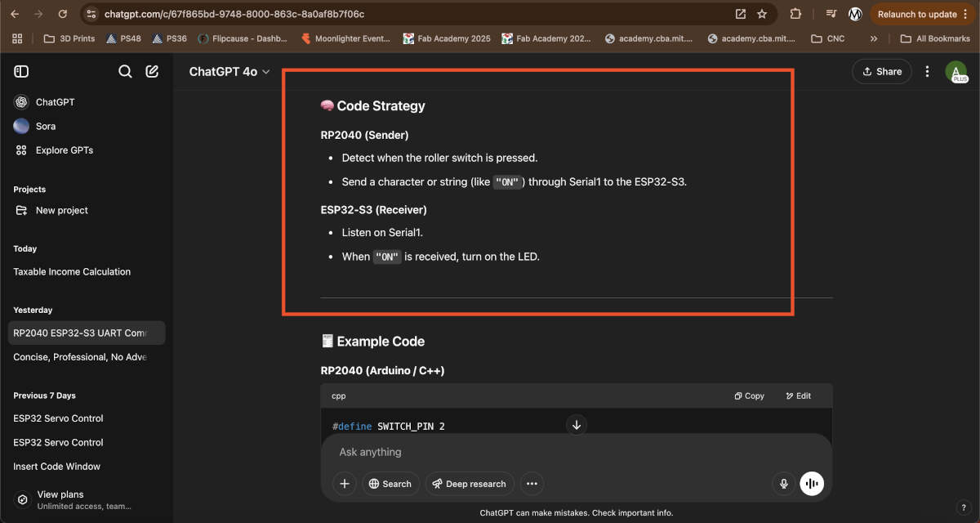Open the browser extensions puzzle icon

795,14
